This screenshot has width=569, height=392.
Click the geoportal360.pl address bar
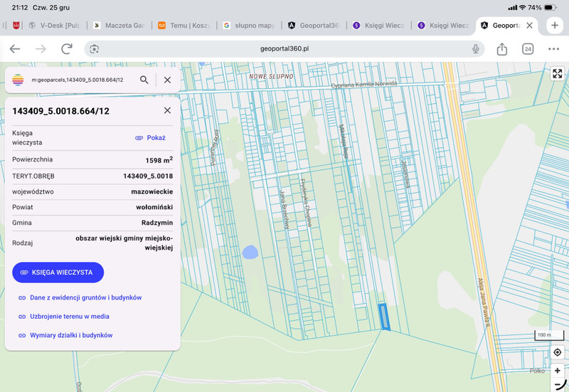pos(284,48)
